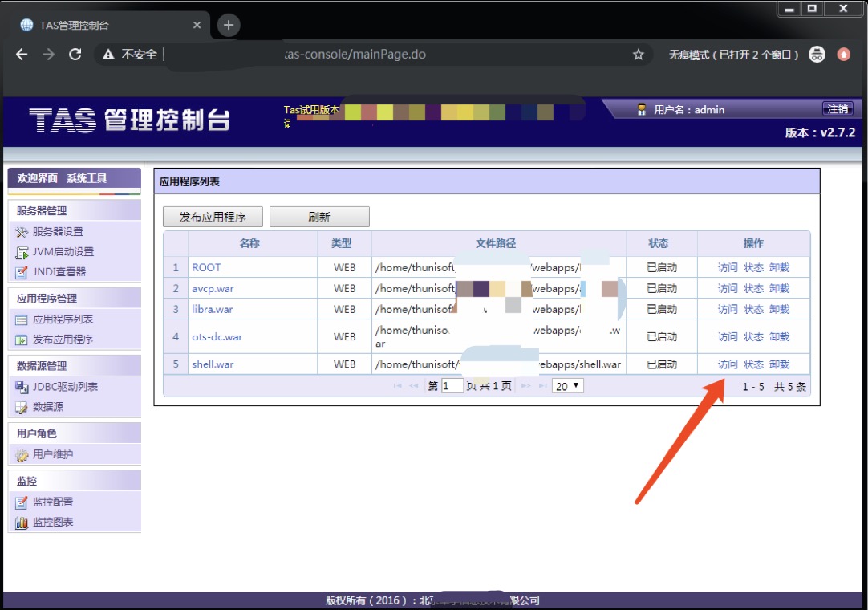Open a new browser tab

(x=229, y=25)
